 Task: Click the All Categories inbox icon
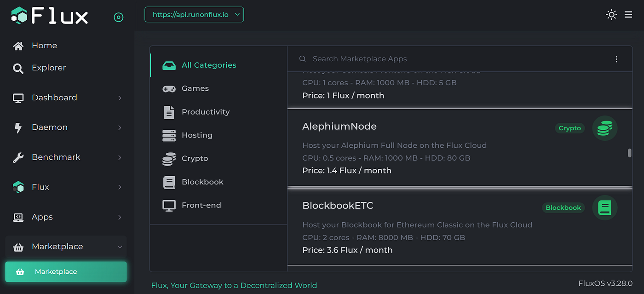point(169,65)
